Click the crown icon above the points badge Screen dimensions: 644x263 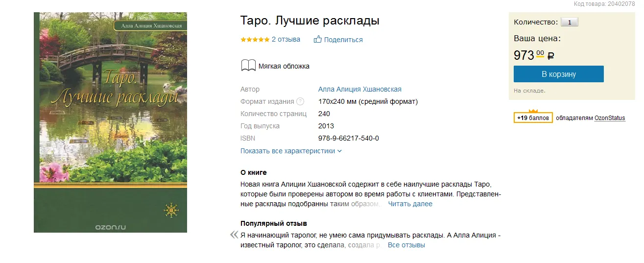pyautogui.click(x=533, y=111)
